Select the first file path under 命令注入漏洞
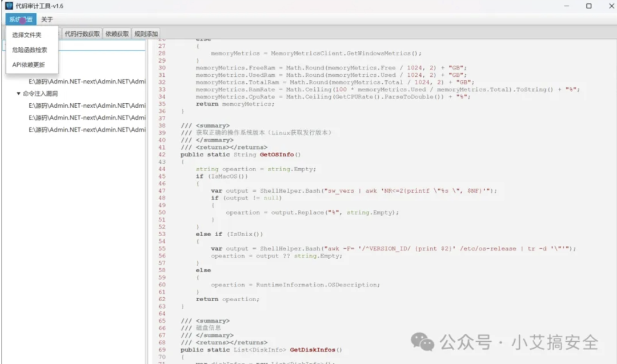Viewport: 617px width, 364px height. (87, 106)
